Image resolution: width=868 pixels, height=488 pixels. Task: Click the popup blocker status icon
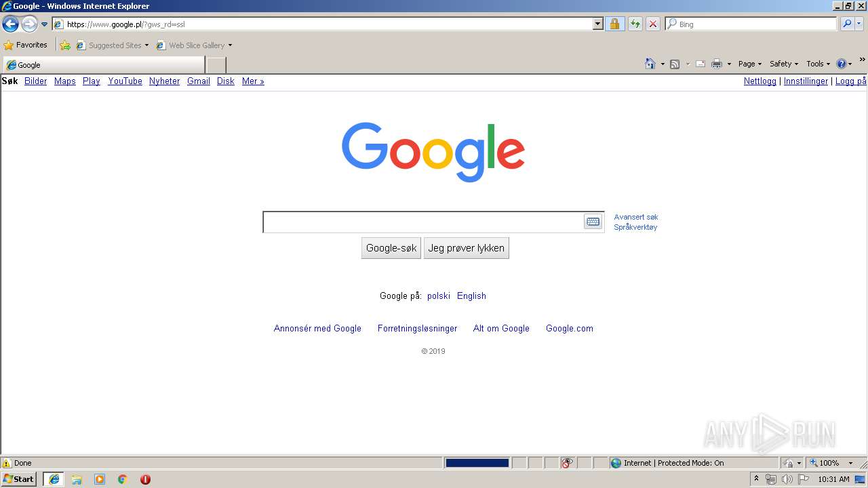[567, 463]
